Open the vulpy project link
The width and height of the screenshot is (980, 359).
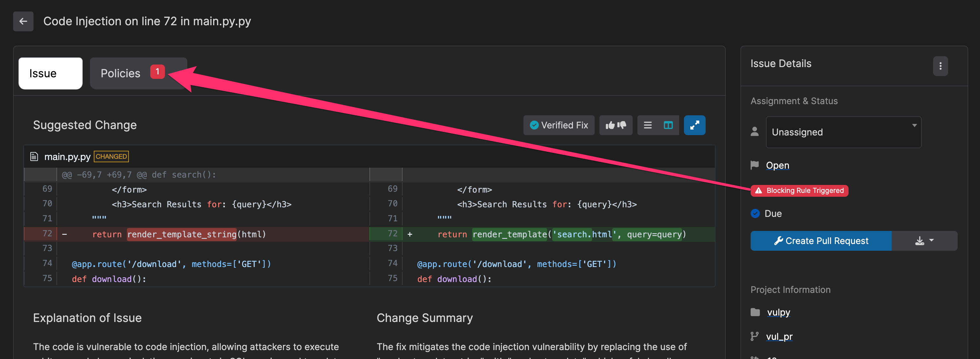tap(778, 313)
